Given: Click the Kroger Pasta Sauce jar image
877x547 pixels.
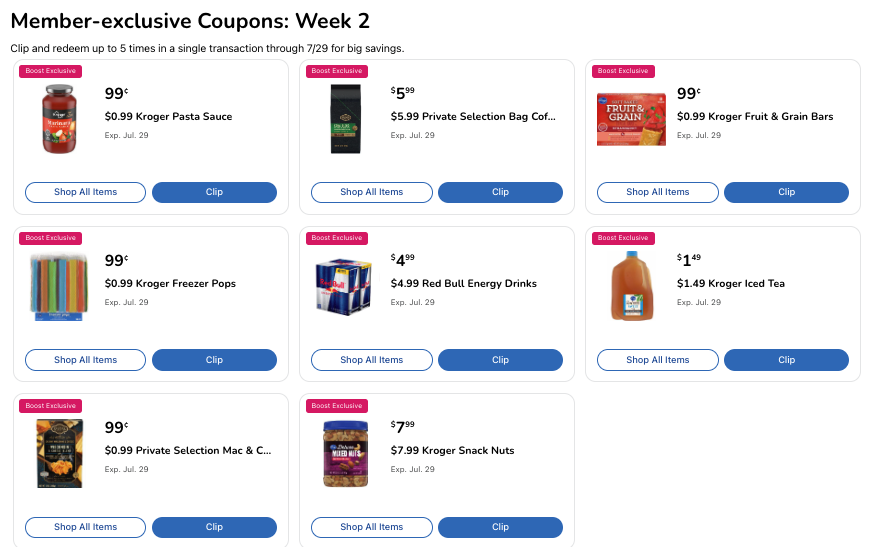Looking at the screenshot, I should 59,119.
